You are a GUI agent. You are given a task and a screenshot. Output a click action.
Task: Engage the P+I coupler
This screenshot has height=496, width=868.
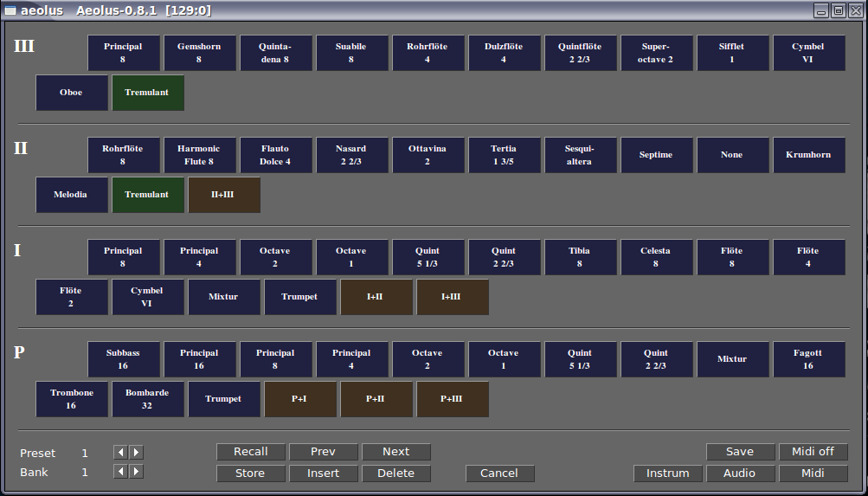[x=300, y=399]
